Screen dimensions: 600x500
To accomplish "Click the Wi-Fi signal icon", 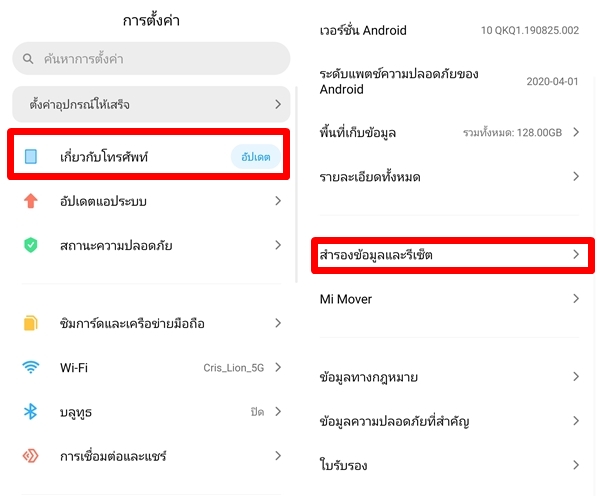I will tap(31, 367).
